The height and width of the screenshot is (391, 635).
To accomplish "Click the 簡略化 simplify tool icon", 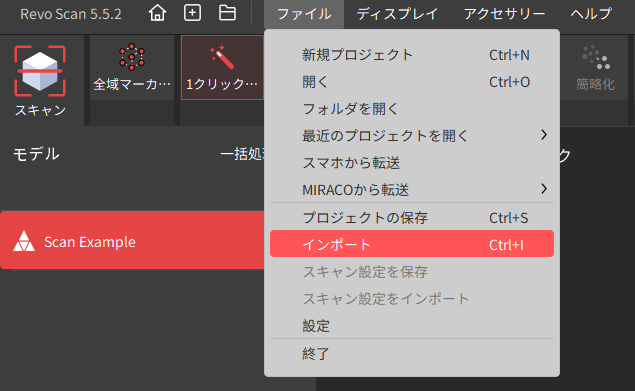I will [595, 58].
